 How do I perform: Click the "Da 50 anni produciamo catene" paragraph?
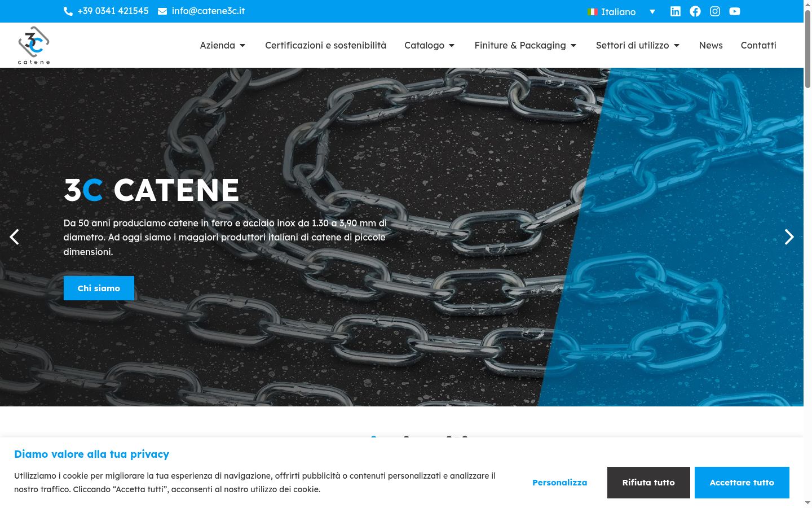click(x=226, y=238)
